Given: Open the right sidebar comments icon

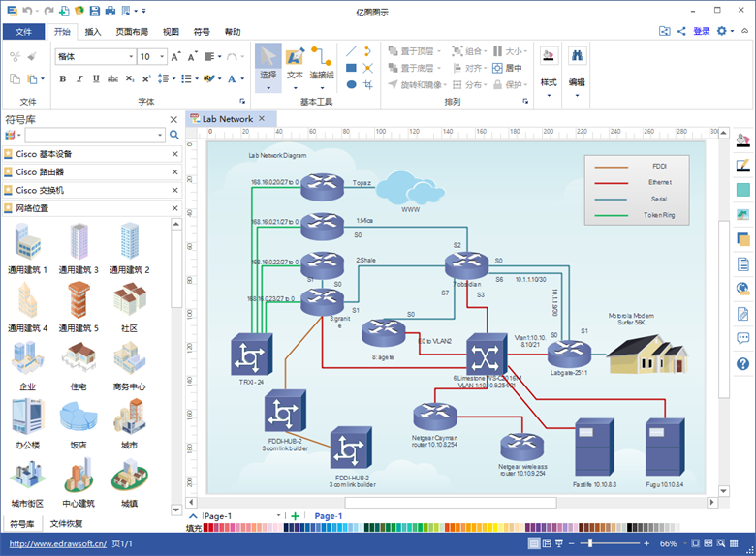Looking at the screenshot, I should (742, 339).
